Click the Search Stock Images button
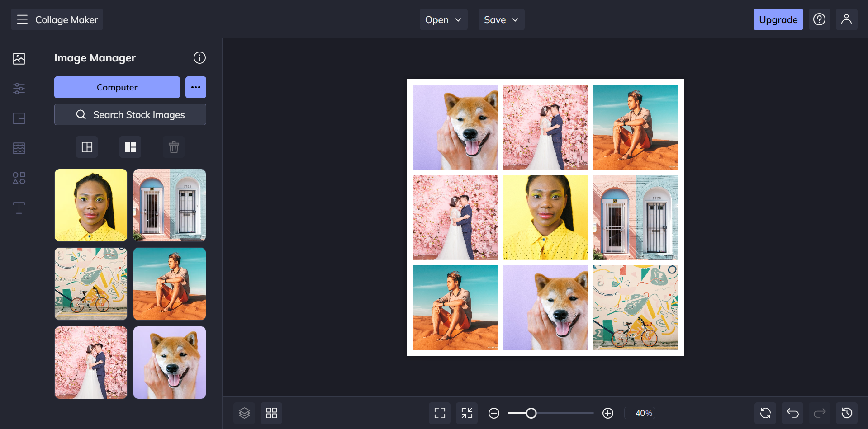 coord(130,114)
